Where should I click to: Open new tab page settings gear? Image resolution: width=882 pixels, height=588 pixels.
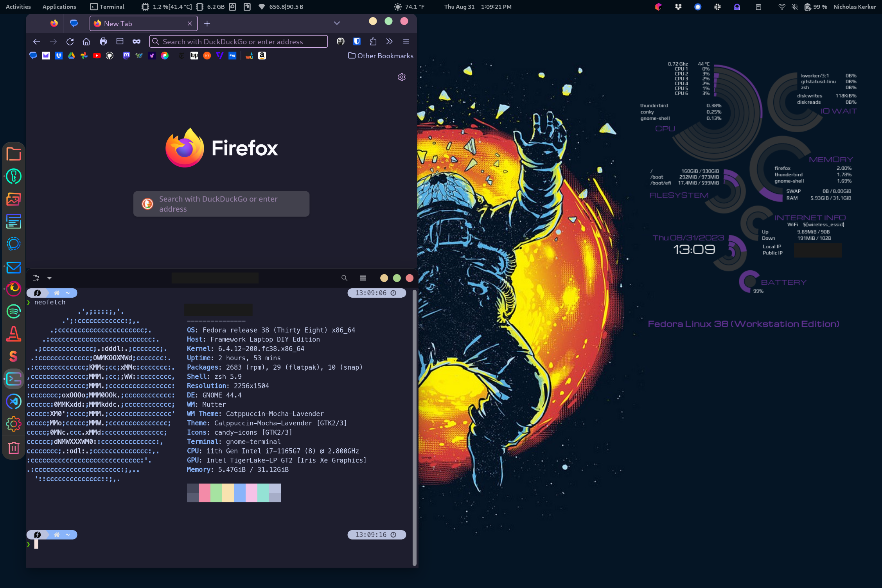pyautogui.click(x=402, y=77)
